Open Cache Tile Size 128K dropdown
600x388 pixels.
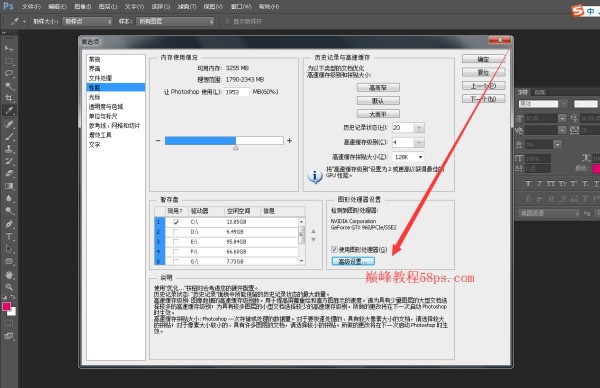(408, 157)
